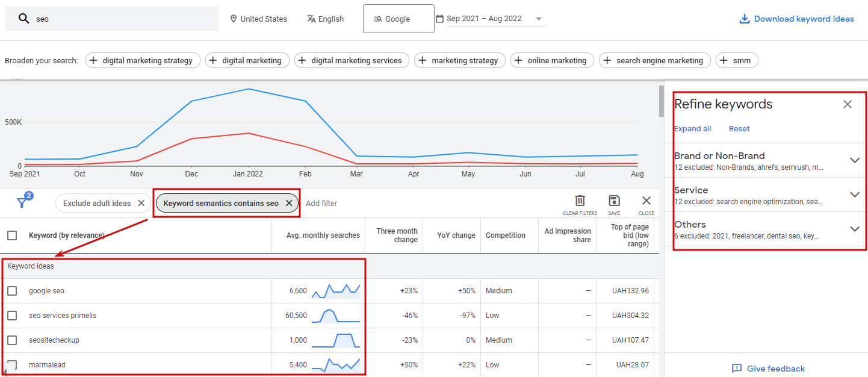This screenshot has height=377, width=868.
Task: Click the marmalead keyword text
Action: click(x=47, y=364)
